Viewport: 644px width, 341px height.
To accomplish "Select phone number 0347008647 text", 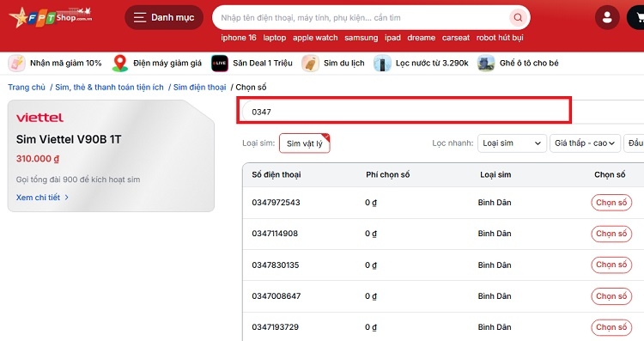I will pyautogui.click(x=276, y=296).
